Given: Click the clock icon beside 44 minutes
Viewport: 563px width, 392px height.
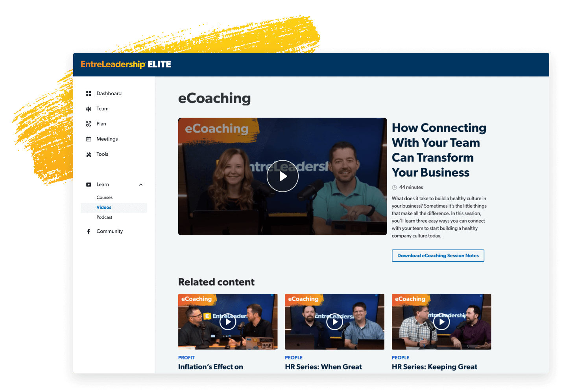Looking at the screenshot, I should coord(394,188).
